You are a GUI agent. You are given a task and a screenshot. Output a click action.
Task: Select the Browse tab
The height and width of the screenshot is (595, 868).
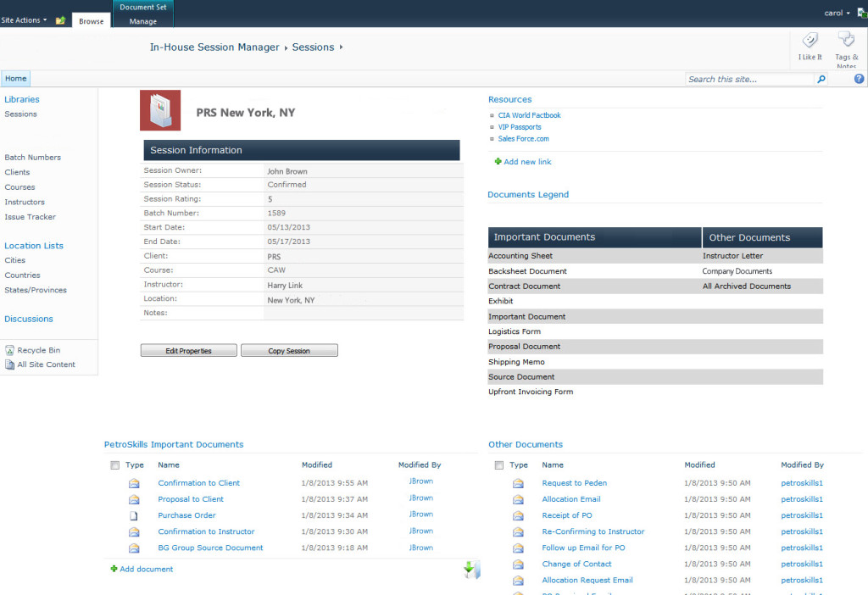click(x=92, y=21)
